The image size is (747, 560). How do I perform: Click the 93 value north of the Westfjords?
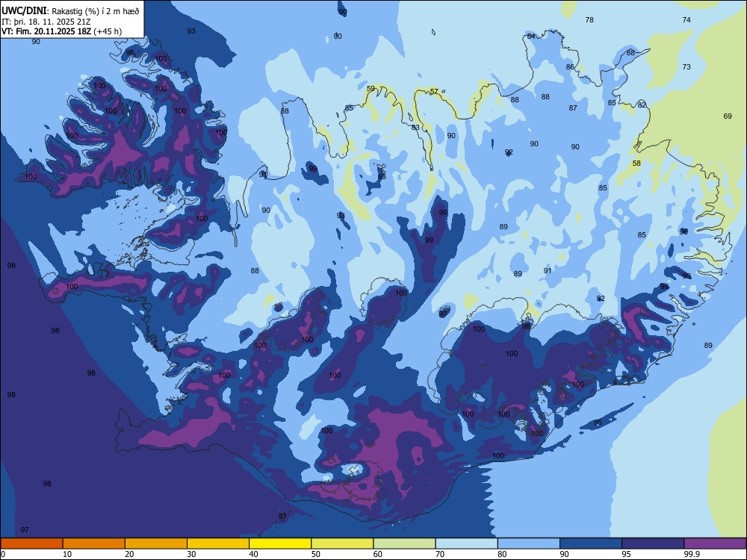(191, 31)
